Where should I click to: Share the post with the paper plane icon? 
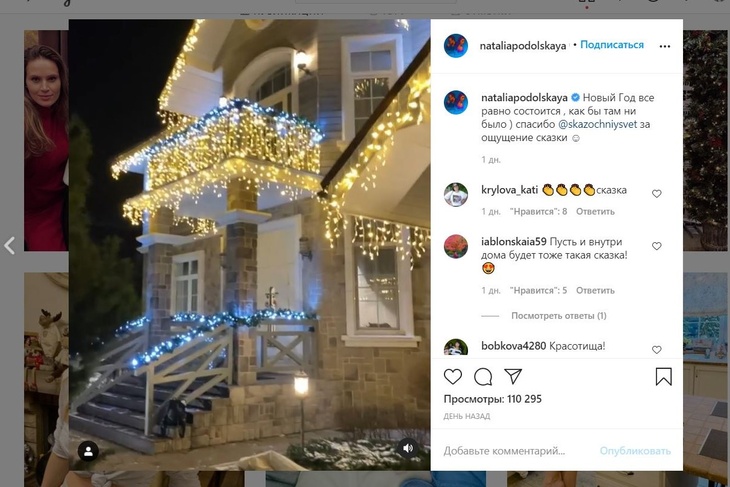[513, 377]
